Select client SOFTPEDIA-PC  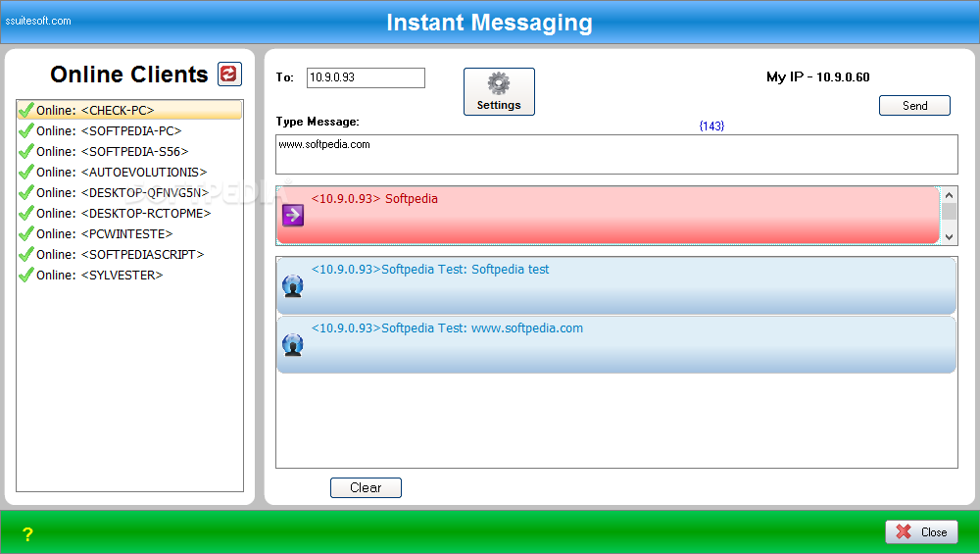pyautogui.click(x=129, y=130)
